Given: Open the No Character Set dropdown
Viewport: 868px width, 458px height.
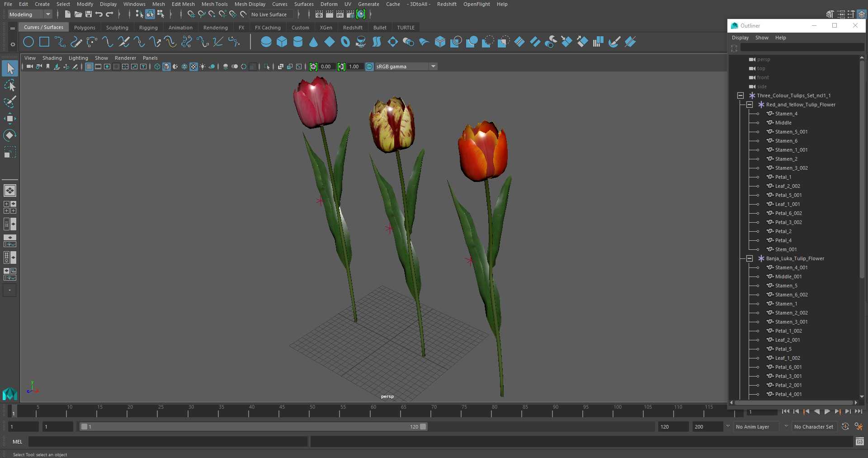Looking at the screenshot, I should click(x=814, y=427).
